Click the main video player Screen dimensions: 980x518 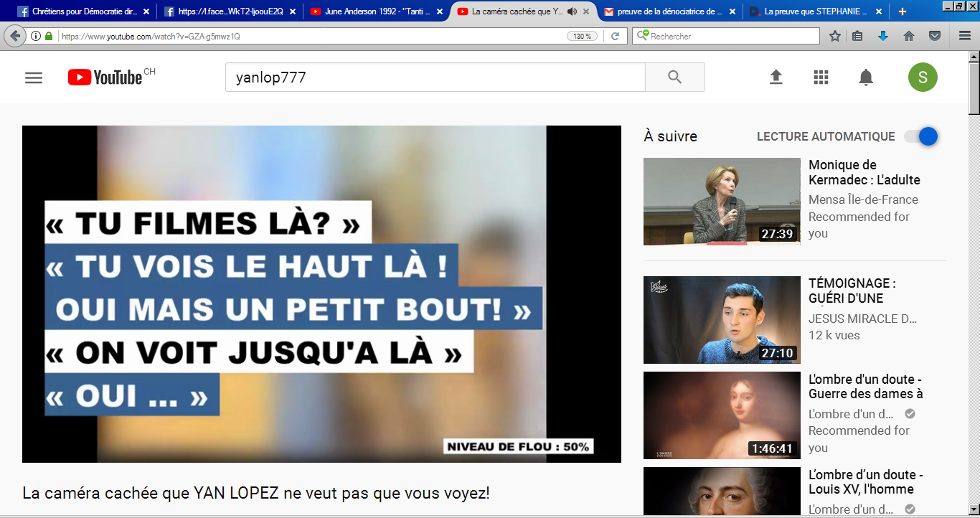pyautogui.click(x=321, y=294)
